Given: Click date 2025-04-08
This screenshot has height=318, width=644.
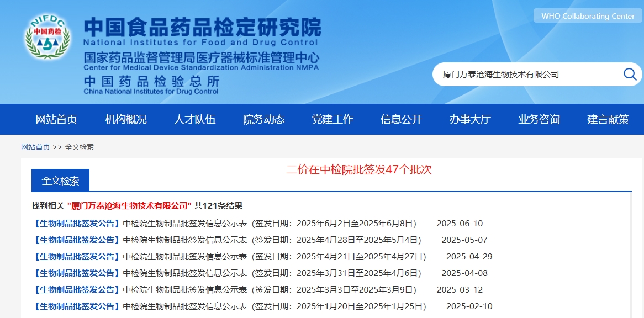Looking at the screenshot, I should point(464,273).
